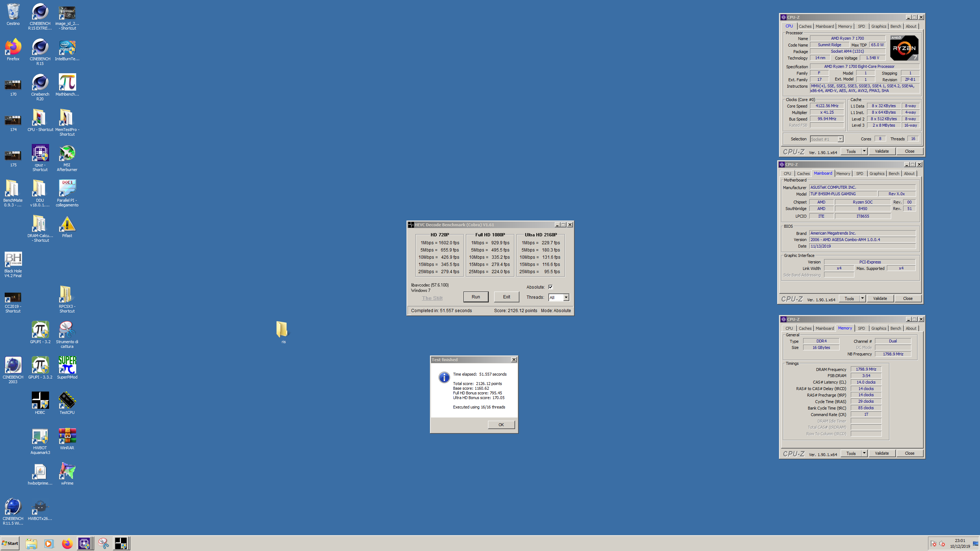The height and width of the screenshot is (551, 980).
Task: Click the BIOS Version field in CPU-Z Mainboard
Action: click(862, 240)
